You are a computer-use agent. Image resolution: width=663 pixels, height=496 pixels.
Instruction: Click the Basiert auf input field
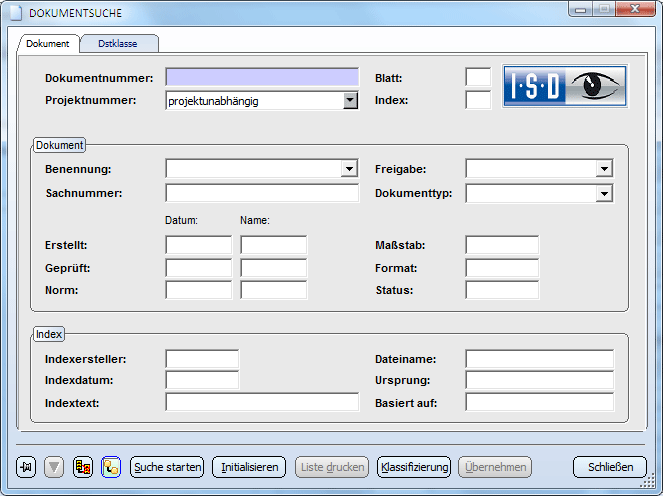click(540, 402)
